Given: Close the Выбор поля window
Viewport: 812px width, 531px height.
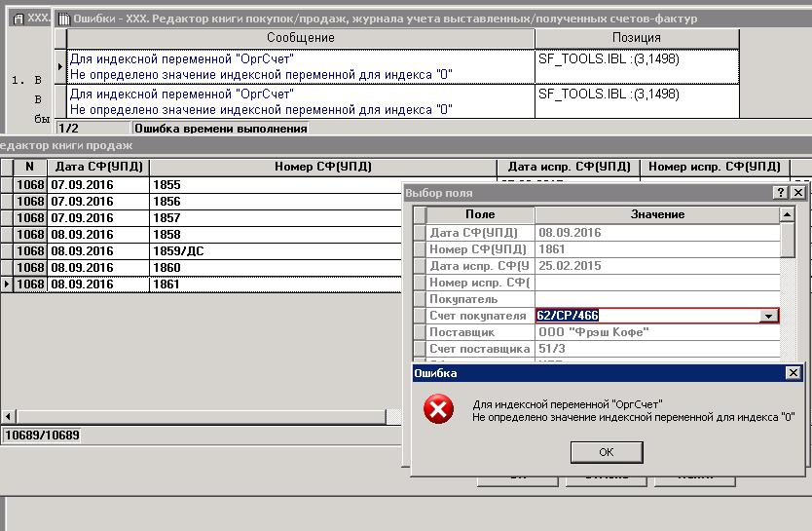Looking at the screenshot, I should point(797,193).
